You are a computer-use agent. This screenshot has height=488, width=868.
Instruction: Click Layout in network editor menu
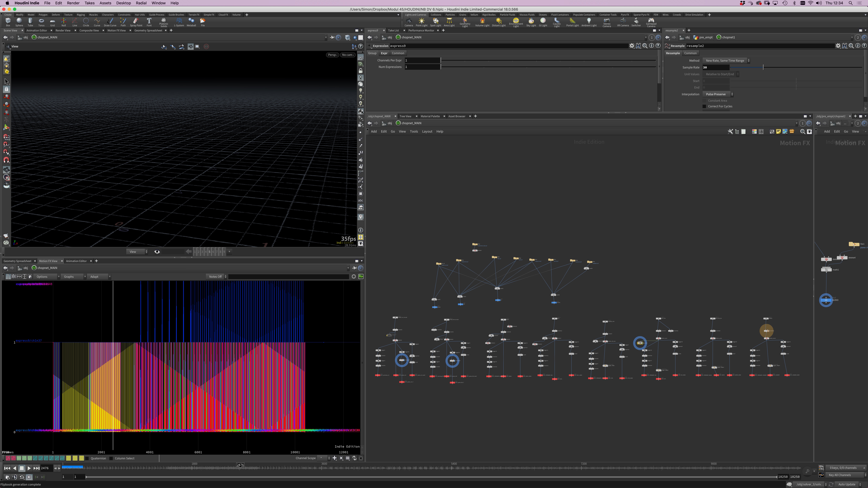427,132
